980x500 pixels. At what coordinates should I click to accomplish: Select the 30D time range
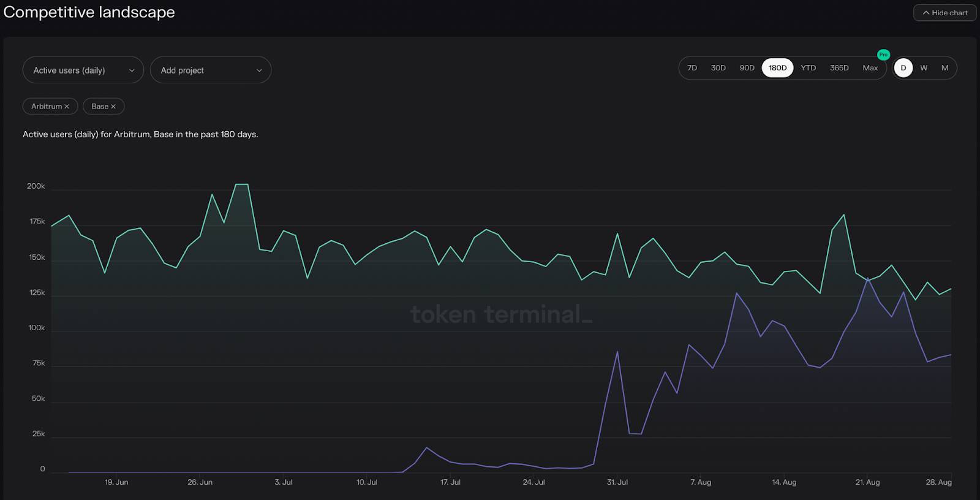(718, 68)
